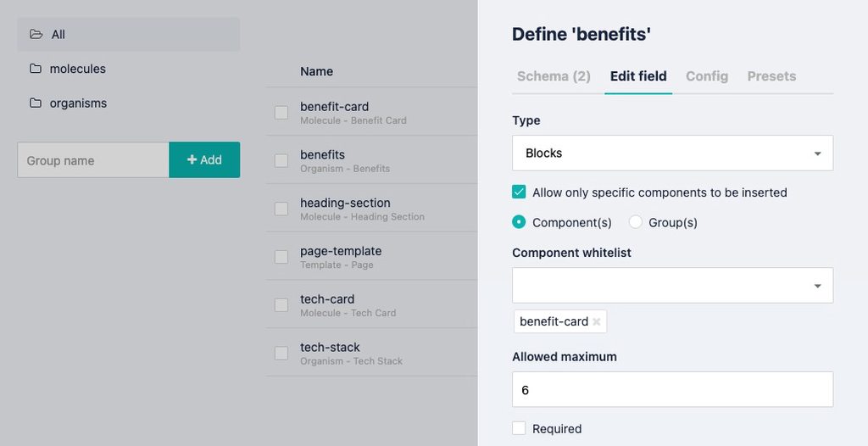Check the tech-stack row checkbox

tap(281, 353)
